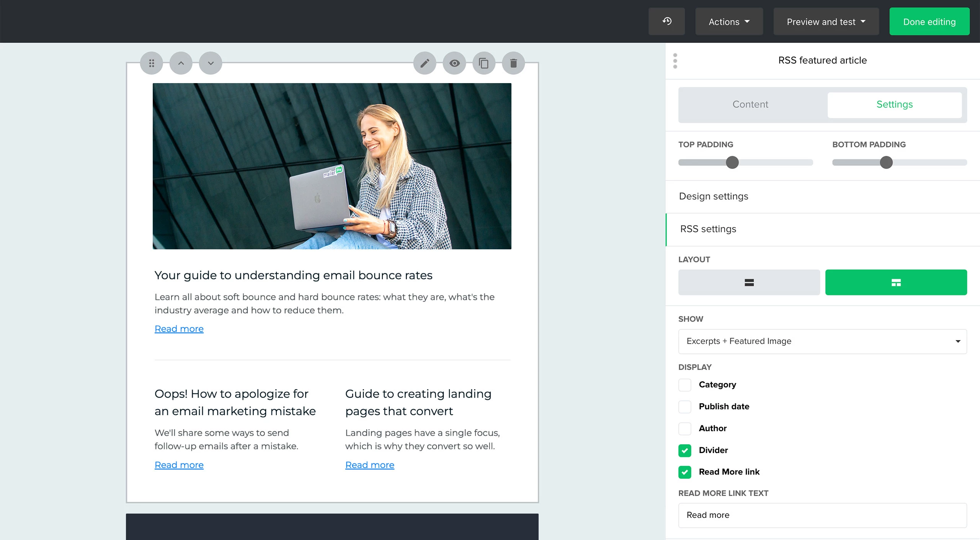
Task: Click the top padding slider handle
Action: point(732,162)
